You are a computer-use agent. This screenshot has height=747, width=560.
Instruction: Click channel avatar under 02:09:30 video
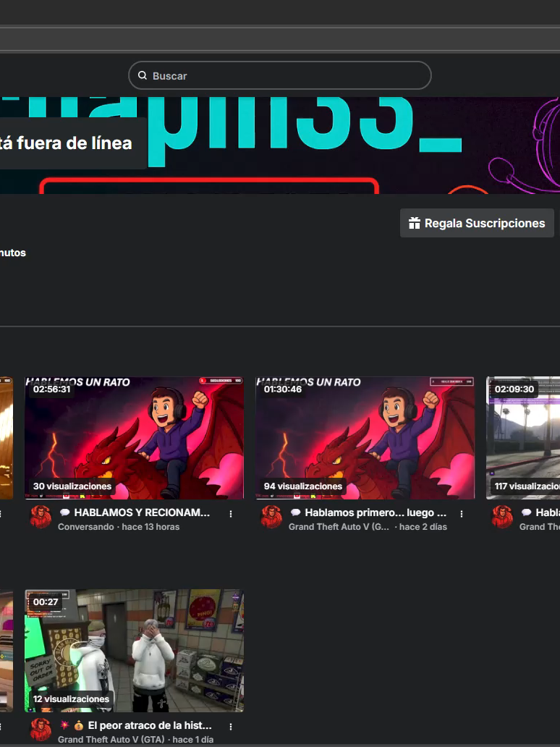(x=502, y=518)
